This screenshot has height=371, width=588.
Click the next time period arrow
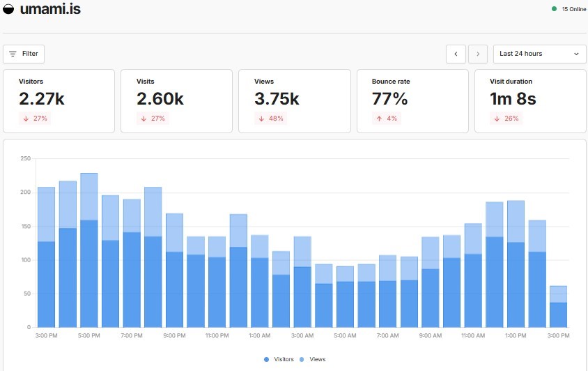click(x=478, y=54)
